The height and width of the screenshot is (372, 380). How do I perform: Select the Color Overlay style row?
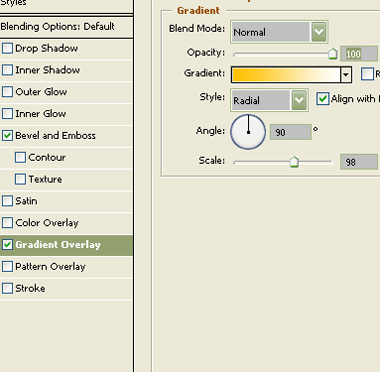point(66,223)
